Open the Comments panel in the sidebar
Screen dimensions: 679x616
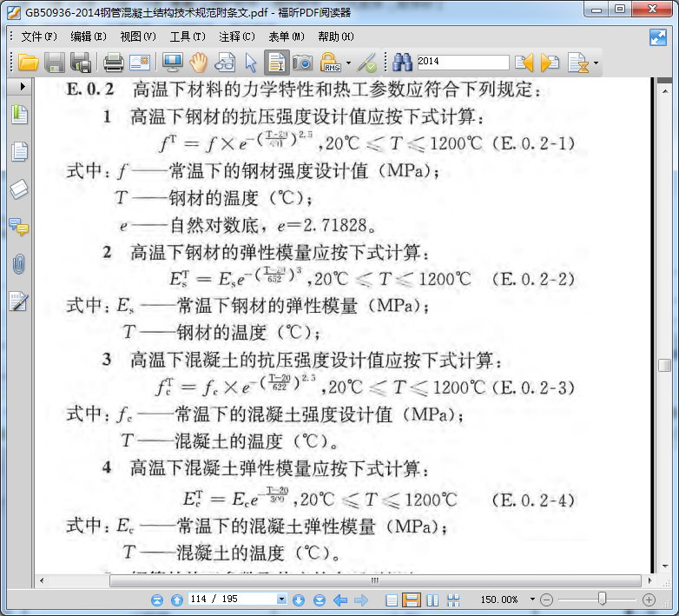point(18,227)
